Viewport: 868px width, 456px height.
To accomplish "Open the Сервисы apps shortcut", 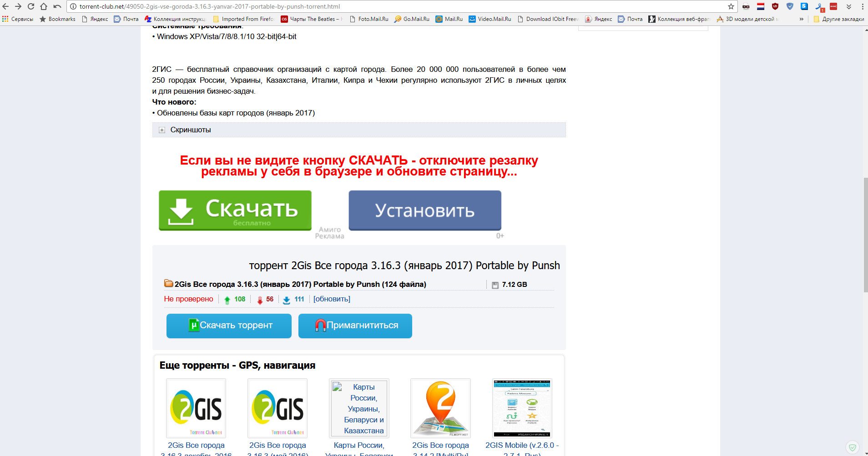I will [x=18, y=19].
